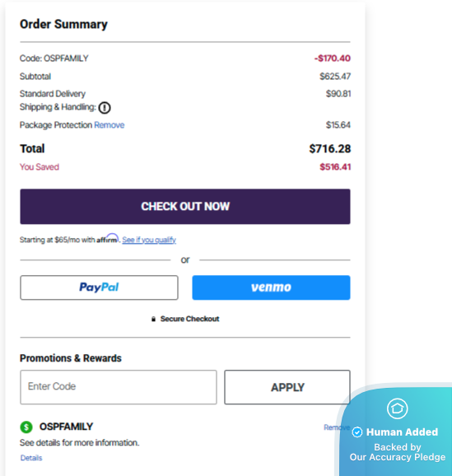Image resolution: width=452 pixels, height=476 pixels.
Task: Click the Secure Checkout lock icon
Action: click(x=154, y=319)
